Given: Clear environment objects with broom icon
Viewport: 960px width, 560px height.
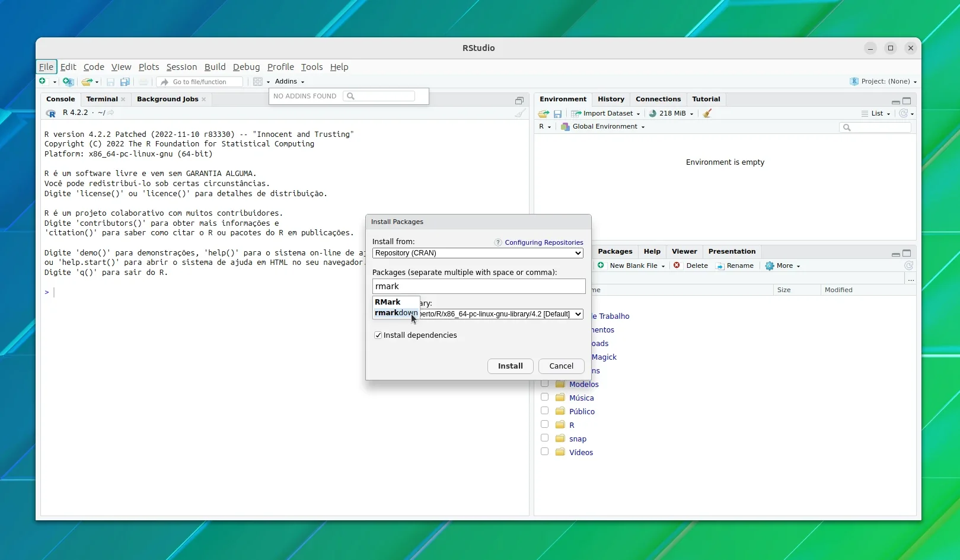Looking at the screenshot, I should 707,113.
